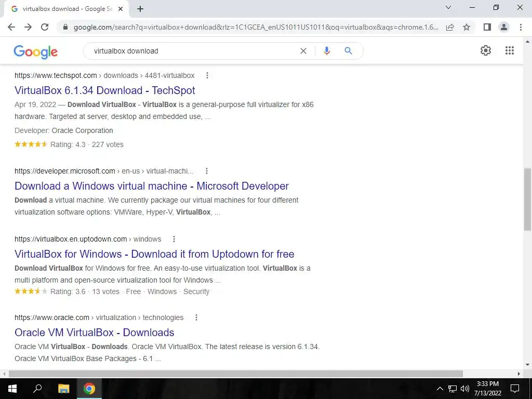Image resolution: width=532 pixels, height=399 pixels.
Task: Click in the Google search input
Action: point(193,51)
